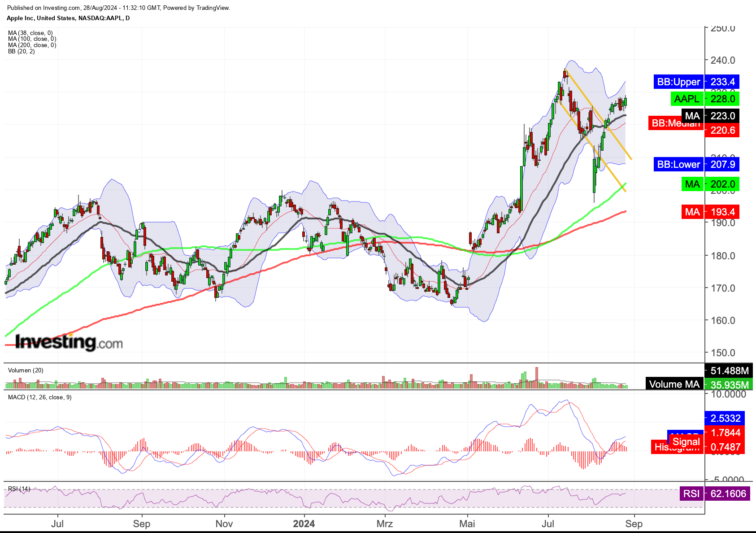
Task: Click the Volume MA label
Action: pyautogui.click(x=674, y=384)
